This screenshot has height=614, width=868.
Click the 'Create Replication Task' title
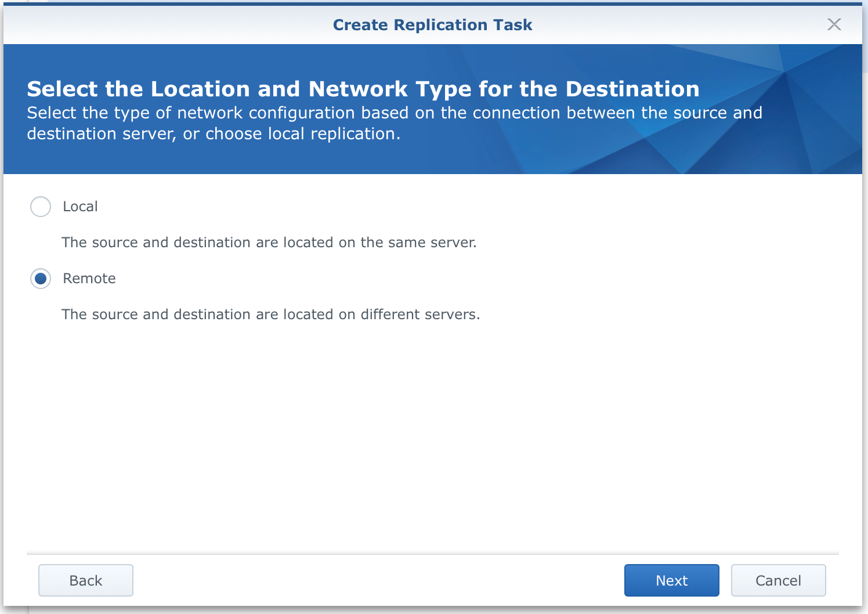[x=433, y=25]
